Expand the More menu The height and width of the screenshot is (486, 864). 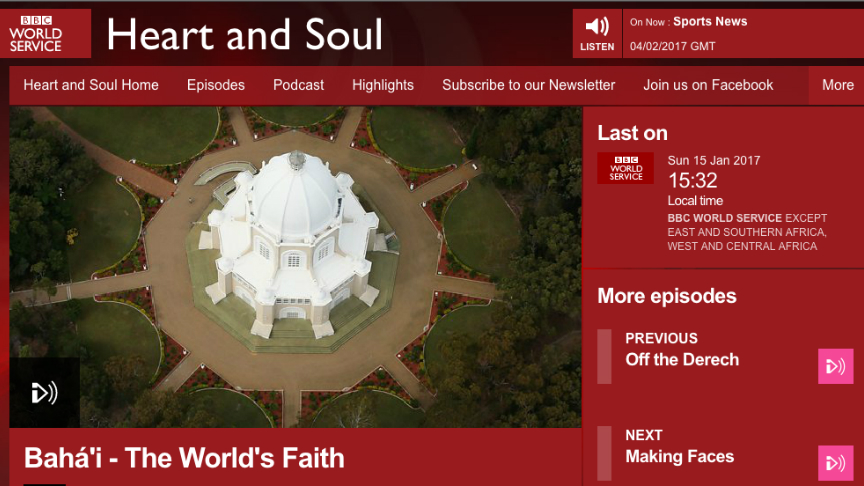(838, 85)
